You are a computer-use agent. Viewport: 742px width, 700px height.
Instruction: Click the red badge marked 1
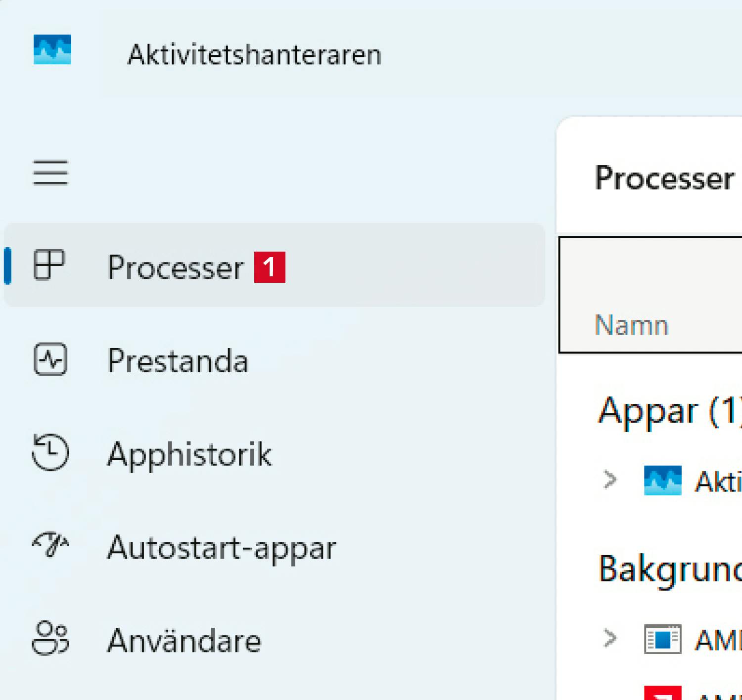pyautogui.click(x=270, y=267)
